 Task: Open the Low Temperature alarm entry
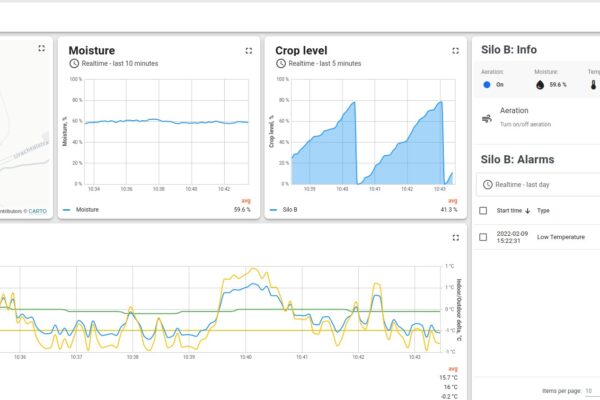(558, 237)
